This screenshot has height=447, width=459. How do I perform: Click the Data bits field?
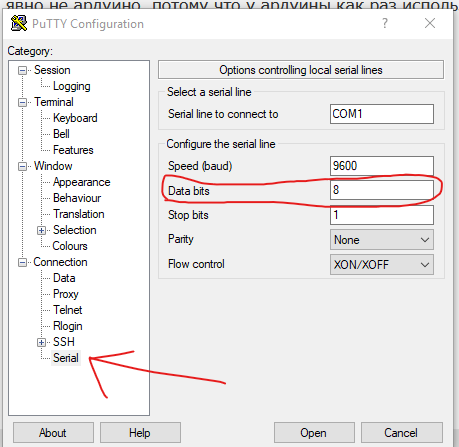[382, 190]
